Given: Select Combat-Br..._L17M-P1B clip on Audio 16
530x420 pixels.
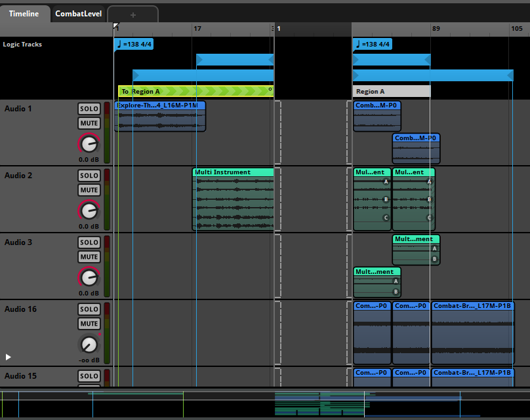Looking at the screenshot, I should (473, 333).
